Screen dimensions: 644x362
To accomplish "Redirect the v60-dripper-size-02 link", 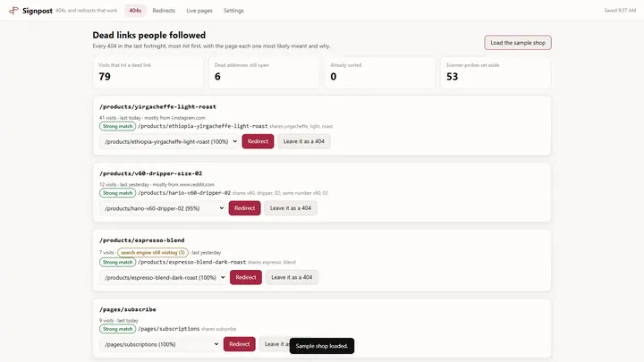I will pos(244,208).
